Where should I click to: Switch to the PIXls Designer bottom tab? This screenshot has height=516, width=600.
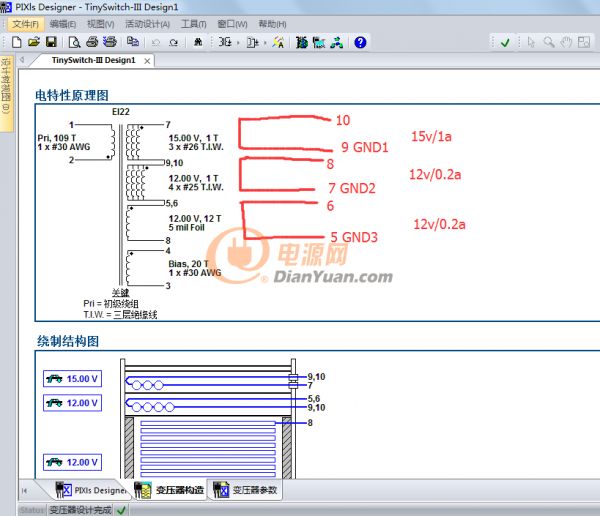[91, 490]
